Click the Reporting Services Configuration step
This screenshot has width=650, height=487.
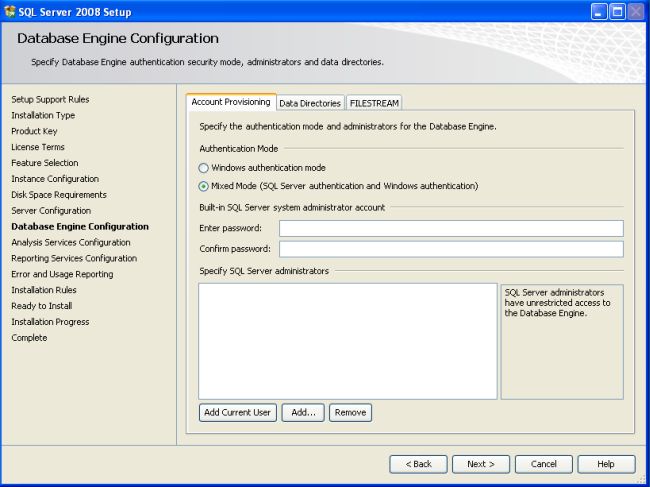tap(74, 258)
